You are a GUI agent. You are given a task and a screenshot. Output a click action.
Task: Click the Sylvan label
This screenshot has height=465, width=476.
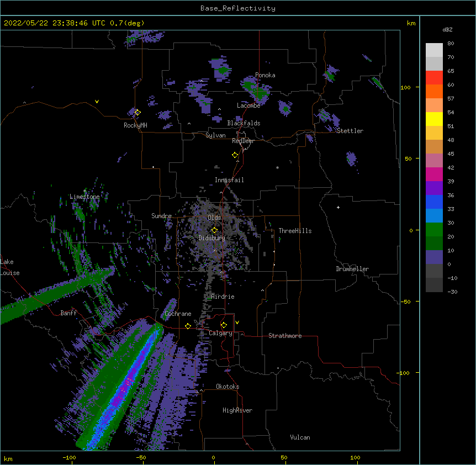(x=215, y=135)
